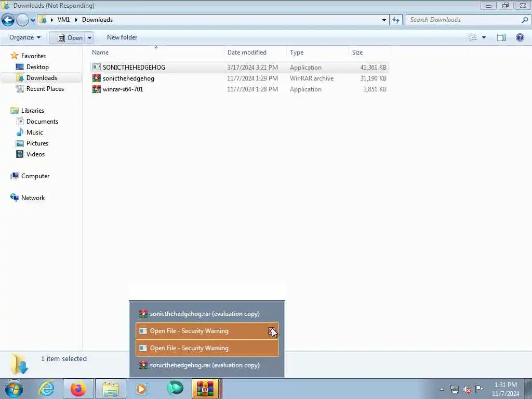This screenshot has height=399, width=532.
Task: Click the muted volume tray icon
Action: point(467,389)
